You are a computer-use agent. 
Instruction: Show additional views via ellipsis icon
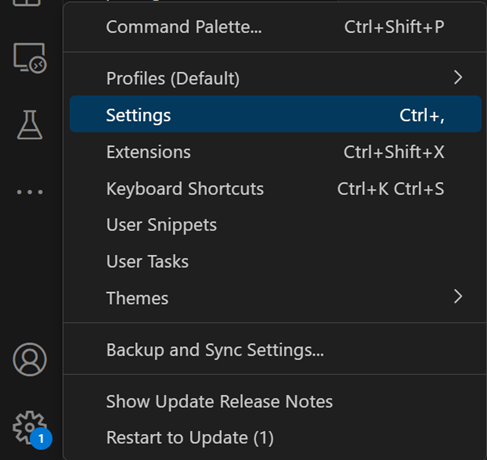click(30, 192)
